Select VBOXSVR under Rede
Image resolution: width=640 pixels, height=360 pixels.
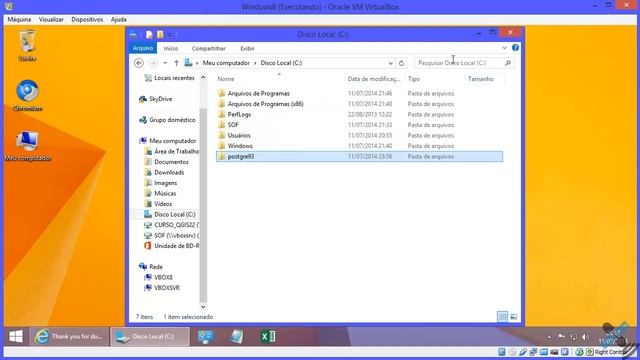tap(162, 288)
